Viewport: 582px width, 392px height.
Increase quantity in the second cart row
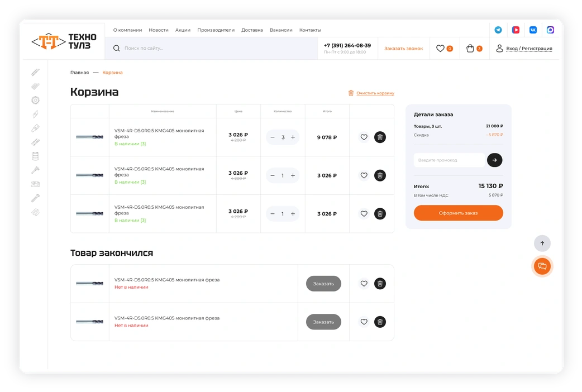[x=293, y=175]
